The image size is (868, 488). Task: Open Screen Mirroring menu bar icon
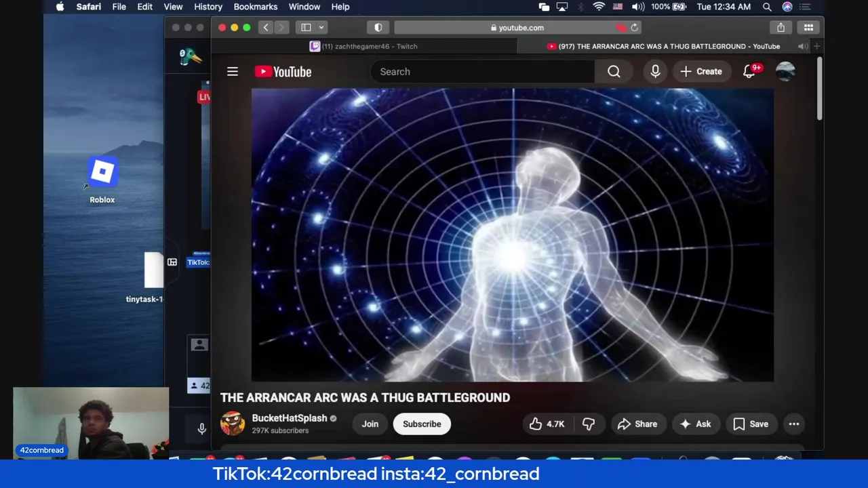coord(562,7)
